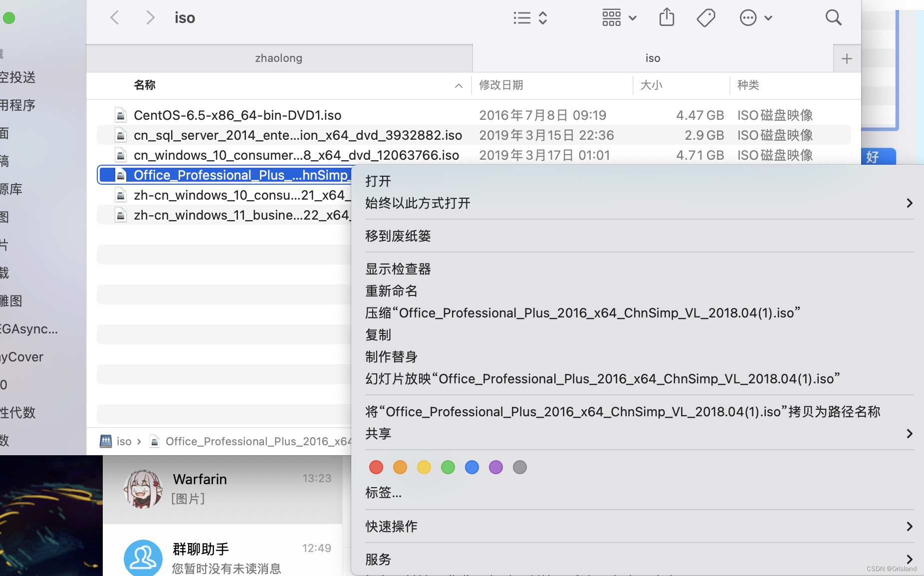Open GAsync… item in Finder sidebar
924x576 pixels.
click(29, 329)
